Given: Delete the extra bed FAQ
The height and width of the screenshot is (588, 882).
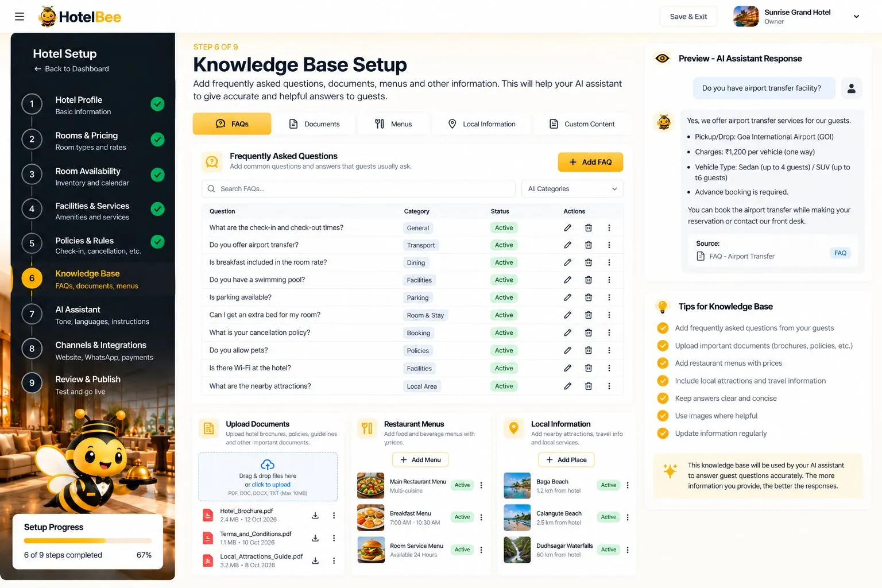Looking at the screenshot, I should [588, 315].
